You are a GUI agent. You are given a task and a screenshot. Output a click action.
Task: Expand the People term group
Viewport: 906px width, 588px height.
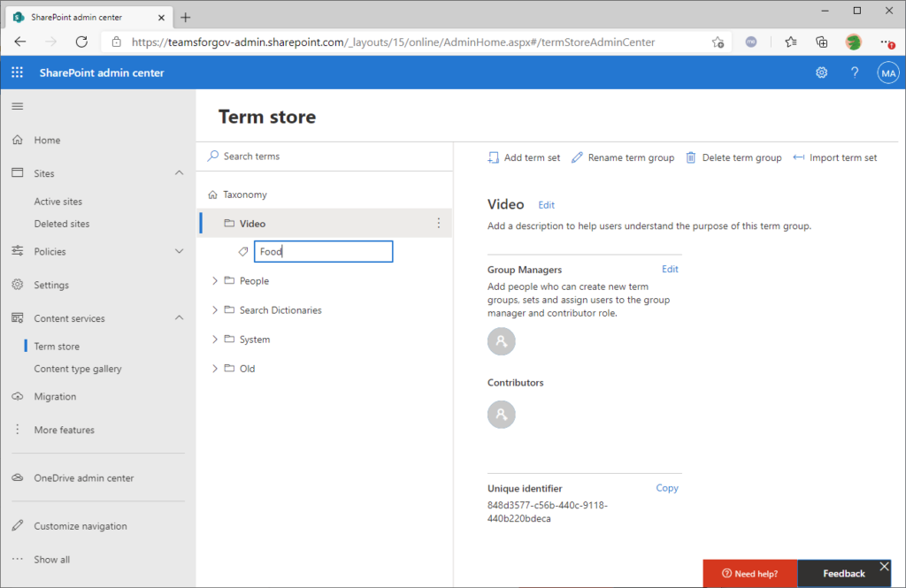(x=213, y=280)
